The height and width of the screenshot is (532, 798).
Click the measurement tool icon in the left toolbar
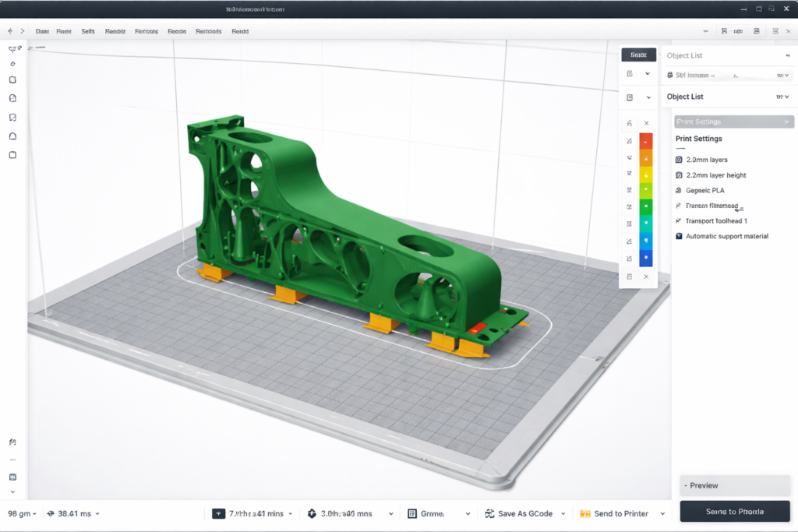[x=12, y=154]
